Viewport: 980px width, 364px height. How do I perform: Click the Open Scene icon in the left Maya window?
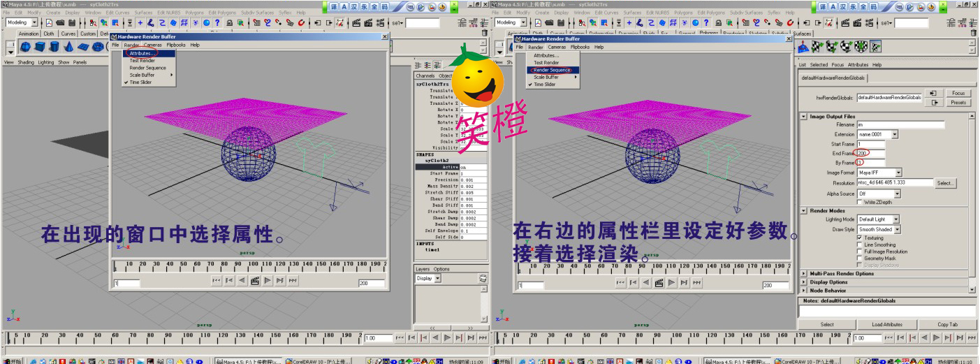pos(61,22)
